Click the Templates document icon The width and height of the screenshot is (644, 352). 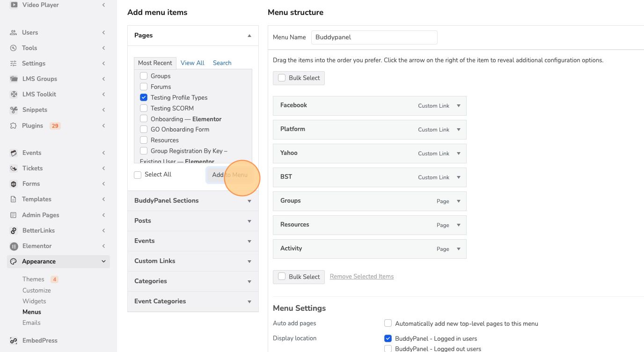pyautogui.click(x=14, y=199)
